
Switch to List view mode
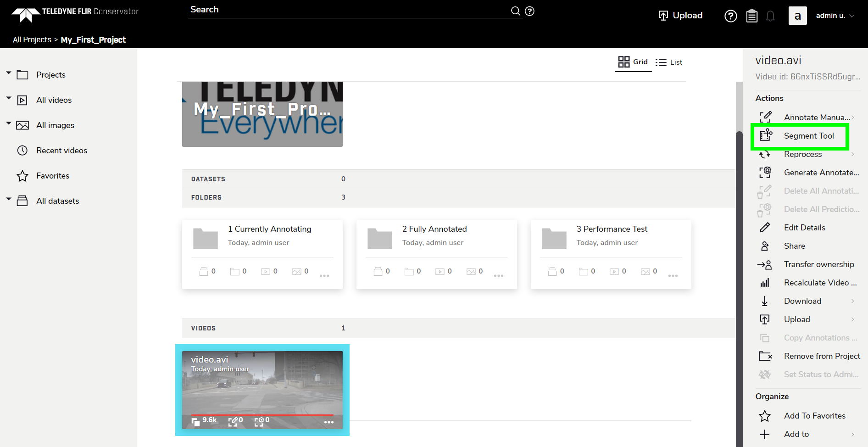669,62
